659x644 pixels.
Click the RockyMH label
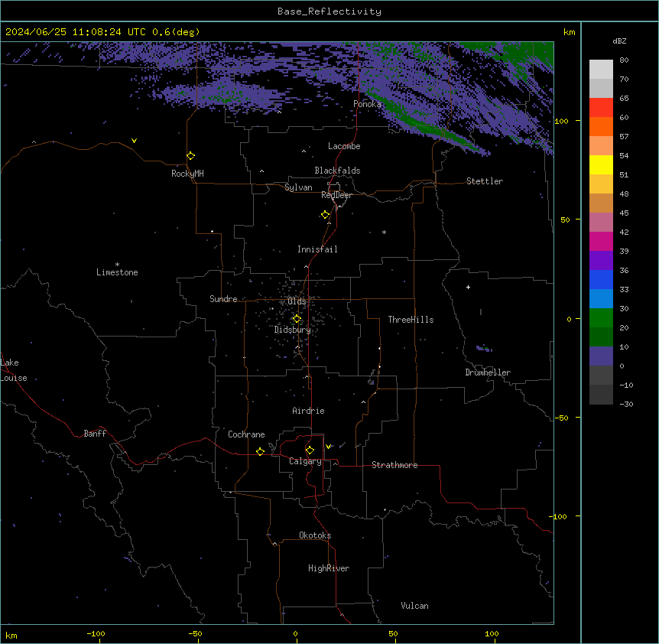(x=187, y=174)
